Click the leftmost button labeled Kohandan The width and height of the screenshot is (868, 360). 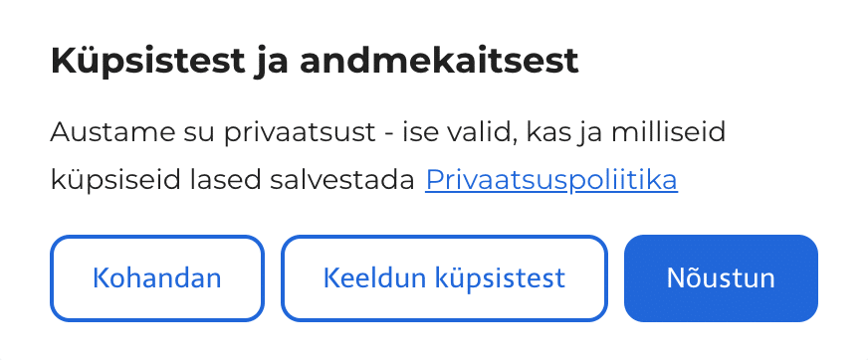157,278
